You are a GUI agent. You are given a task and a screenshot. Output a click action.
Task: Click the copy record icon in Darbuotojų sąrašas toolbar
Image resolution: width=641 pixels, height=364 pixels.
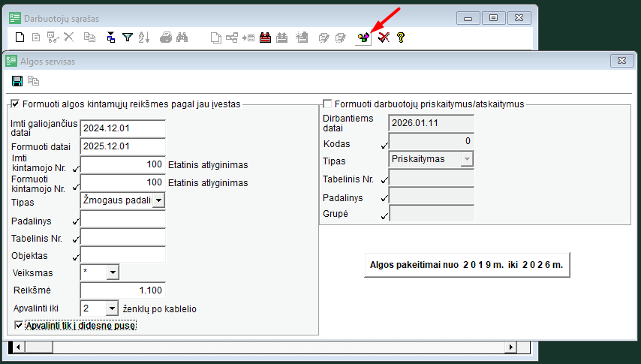tap(89, 38)
